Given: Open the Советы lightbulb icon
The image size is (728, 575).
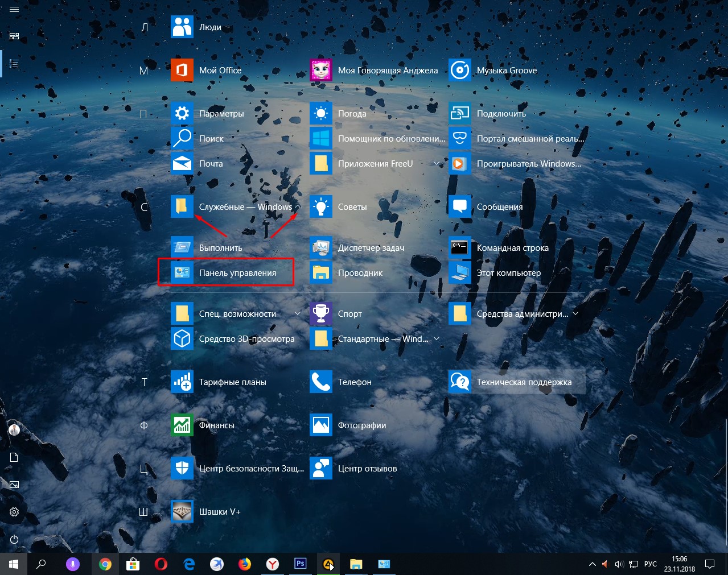Looking at the screenshot, I should coord(321,206).
